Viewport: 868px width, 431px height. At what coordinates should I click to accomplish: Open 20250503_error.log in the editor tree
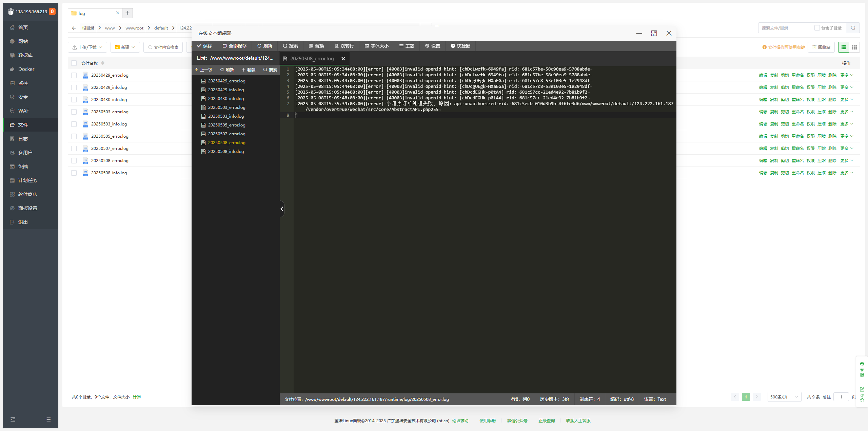(x=226, y=107)
